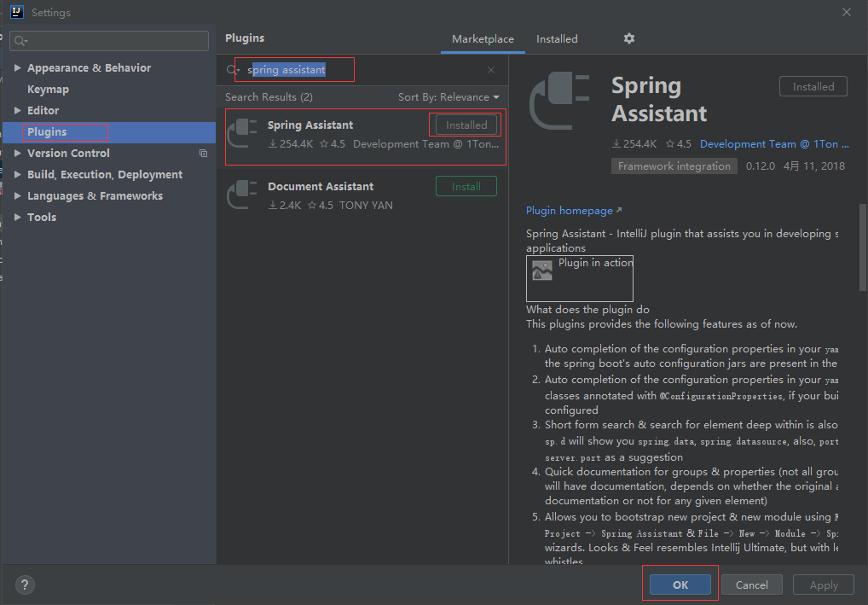
Task: Click the Search Results (2) label
Action: (269, 97)
